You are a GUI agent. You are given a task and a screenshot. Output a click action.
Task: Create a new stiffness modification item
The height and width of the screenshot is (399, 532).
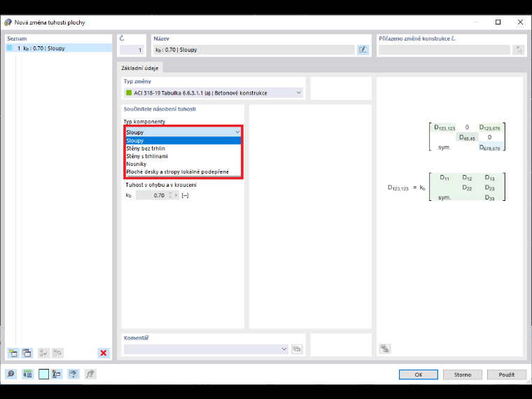[x=13, y=353]
